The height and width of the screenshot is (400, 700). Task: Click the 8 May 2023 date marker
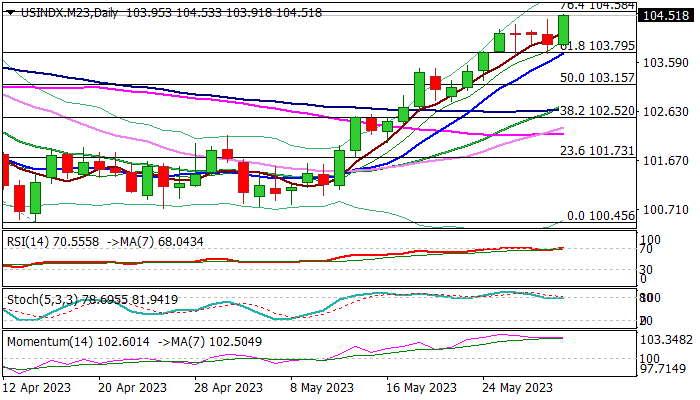coord(322,388)
